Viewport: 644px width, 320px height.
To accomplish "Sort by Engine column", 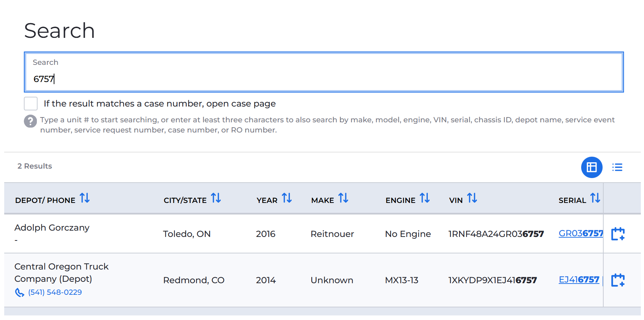I will click(425, 198).
